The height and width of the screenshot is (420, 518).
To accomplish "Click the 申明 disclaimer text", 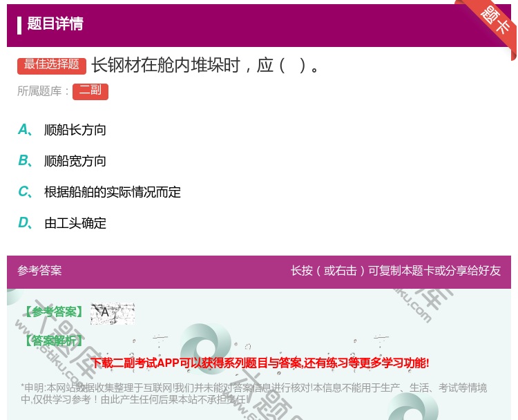I will point(253,394).
